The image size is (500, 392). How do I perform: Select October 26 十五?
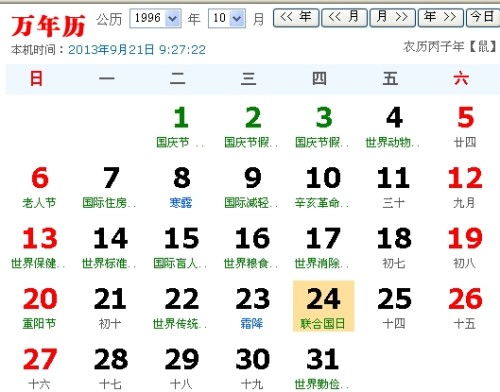(x=465, y=308)
